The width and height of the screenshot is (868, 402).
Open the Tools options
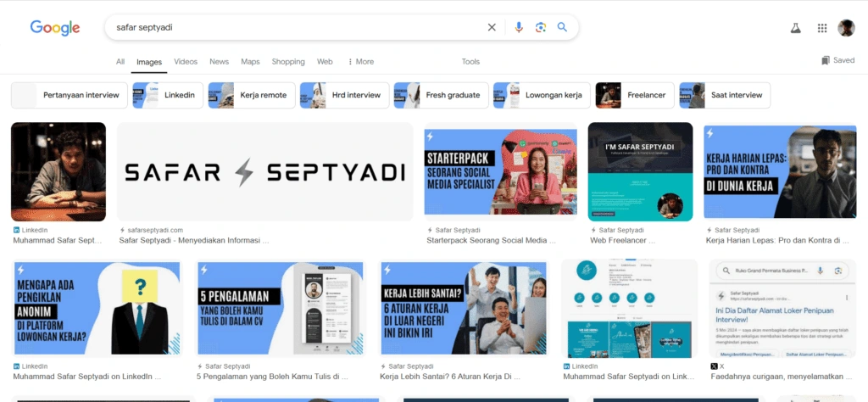click(x=470, y=61)
